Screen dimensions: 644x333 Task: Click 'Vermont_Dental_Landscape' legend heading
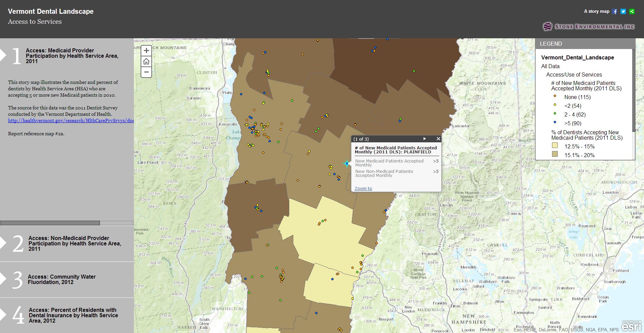(x=578, y=58)
